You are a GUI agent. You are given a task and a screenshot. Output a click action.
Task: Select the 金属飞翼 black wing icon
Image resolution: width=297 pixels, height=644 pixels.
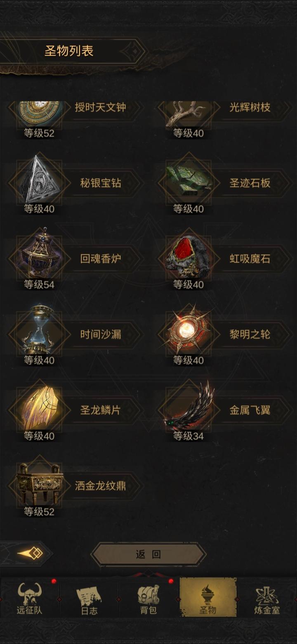pos(189,406)
